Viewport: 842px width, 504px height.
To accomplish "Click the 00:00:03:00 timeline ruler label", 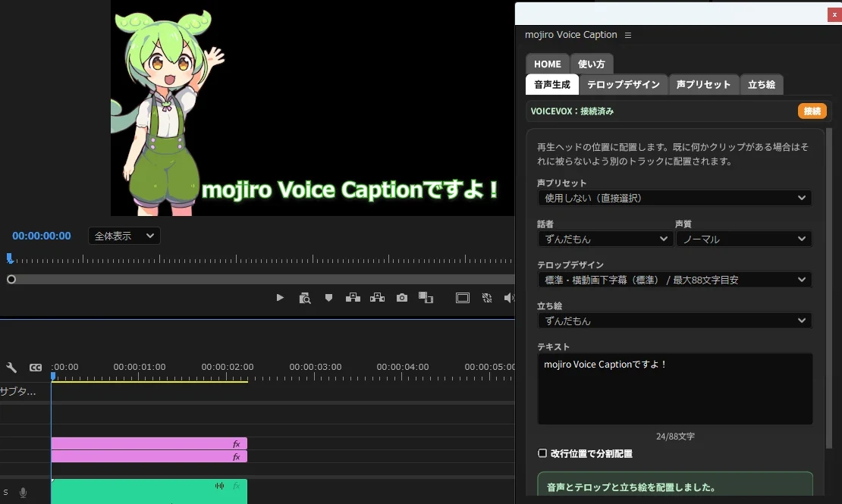I will 316,367.
